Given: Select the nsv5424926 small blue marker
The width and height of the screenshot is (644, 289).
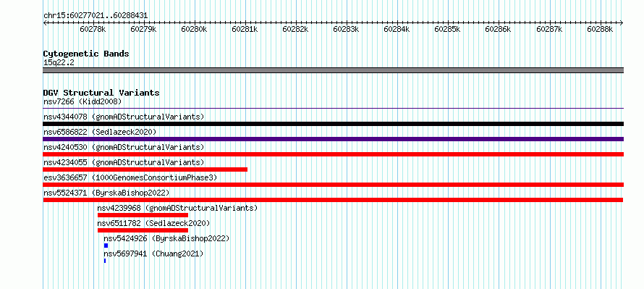Looking at the screenshot, I should point(106,246).
